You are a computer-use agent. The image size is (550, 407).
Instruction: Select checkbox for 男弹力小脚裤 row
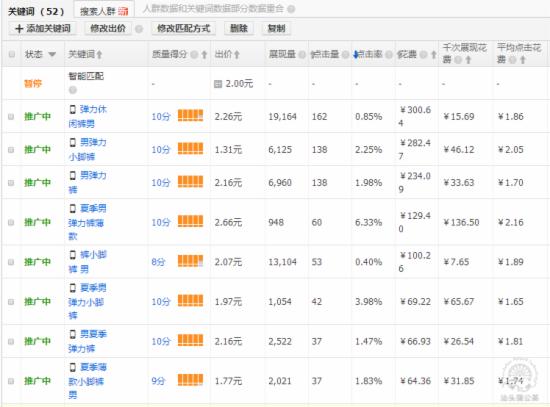pyautogui.click(x=11, y=149)
